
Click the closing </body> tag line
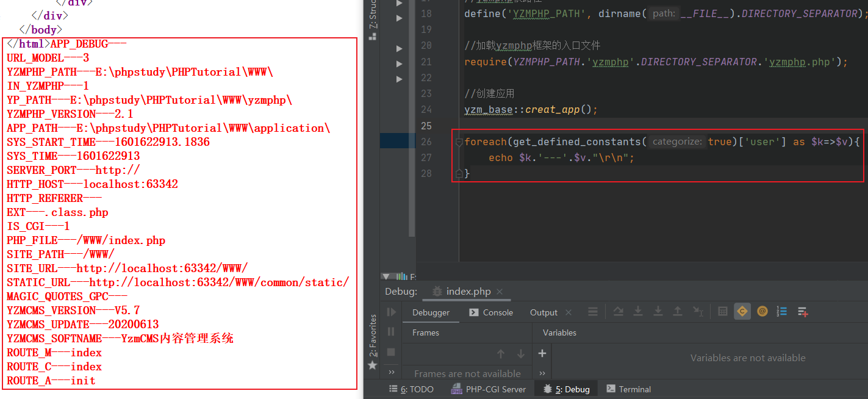pos(41,30)
